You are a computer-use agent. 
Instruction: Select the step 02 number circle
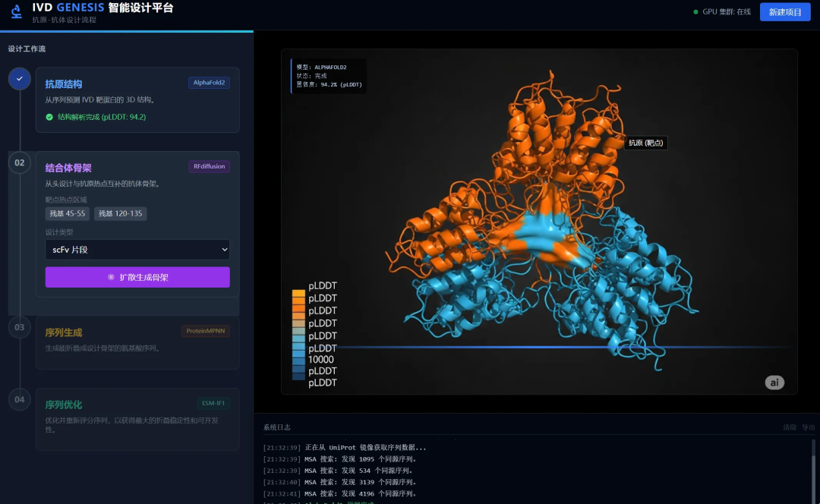pyautogui.click(x=20, y=162)
